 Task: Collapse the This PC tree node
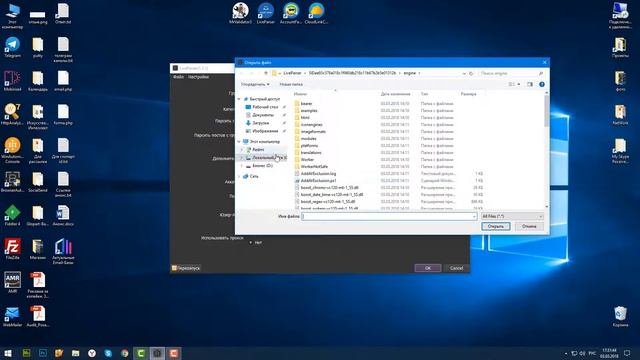(x=240, y=142)
